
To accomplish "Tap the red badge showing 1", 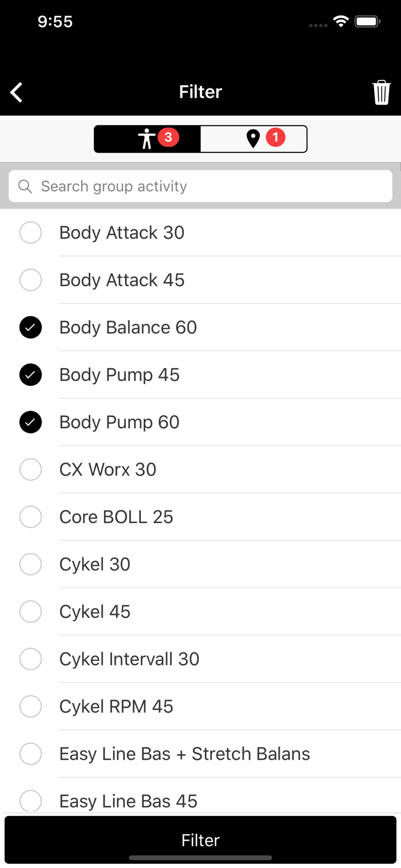I will point(275,137).
